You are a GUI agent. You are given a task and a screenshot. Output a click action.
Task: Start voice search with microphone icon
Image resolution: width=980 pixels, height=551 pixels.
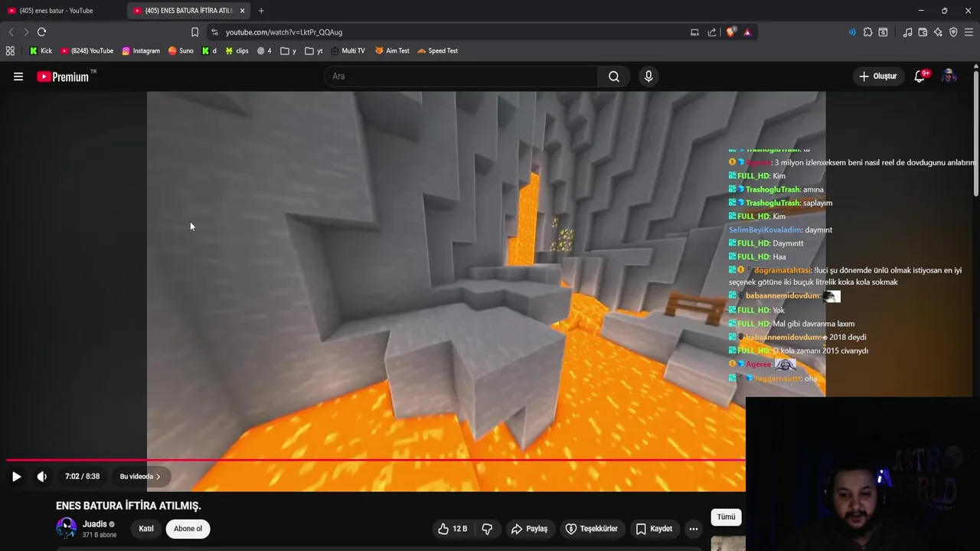648,77
